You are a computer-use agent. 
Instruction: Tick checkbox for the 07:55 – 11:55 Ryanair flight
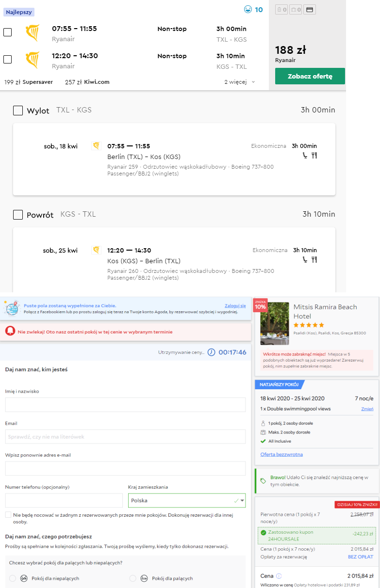(7, 32)
